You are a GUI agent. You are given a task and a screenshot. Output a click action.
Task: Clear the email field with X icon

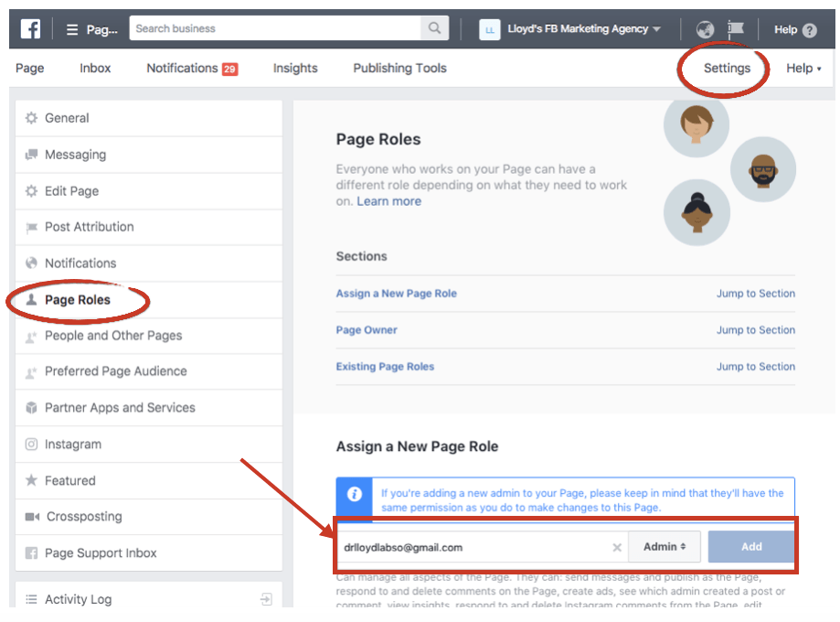(617, 548)
